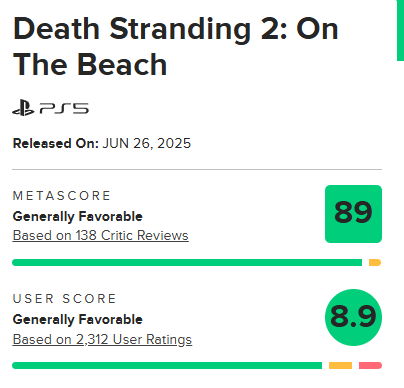The width and height of the screenshot is (404, 388).
Task: Open the 'Based on 2,312 User Ratings' link
Action: click(x=102, y=339)
